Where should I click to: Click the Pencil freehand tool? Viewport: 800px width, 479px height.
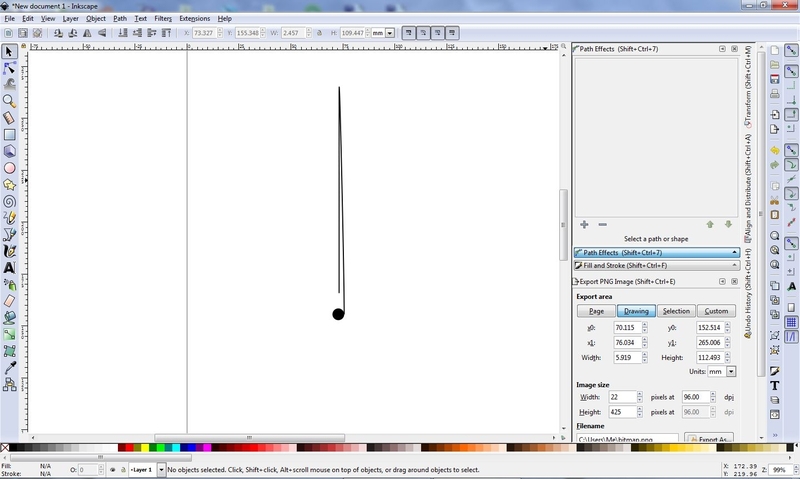pos(10,218)
